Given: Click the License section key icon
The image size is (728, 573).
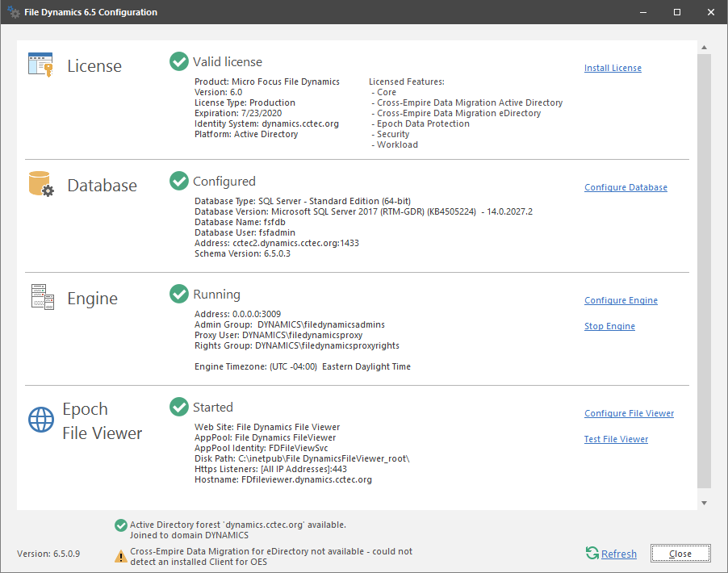Looking at the screenshot, I should [x=40, y=65].
